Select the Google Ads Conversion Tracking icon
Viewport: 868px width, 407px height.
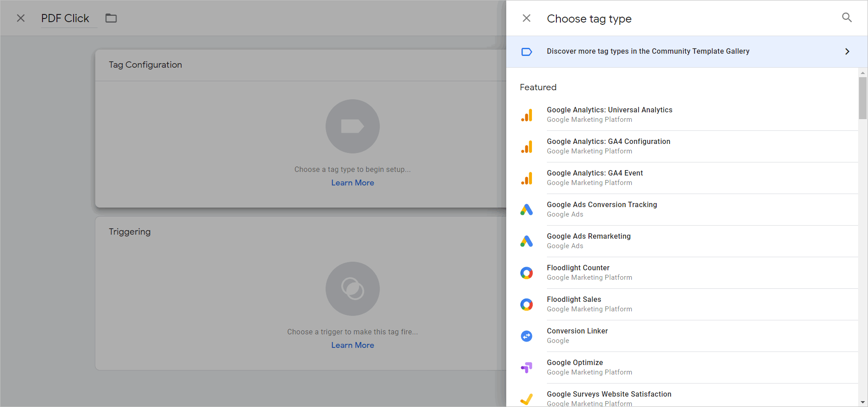coord(527,209)
